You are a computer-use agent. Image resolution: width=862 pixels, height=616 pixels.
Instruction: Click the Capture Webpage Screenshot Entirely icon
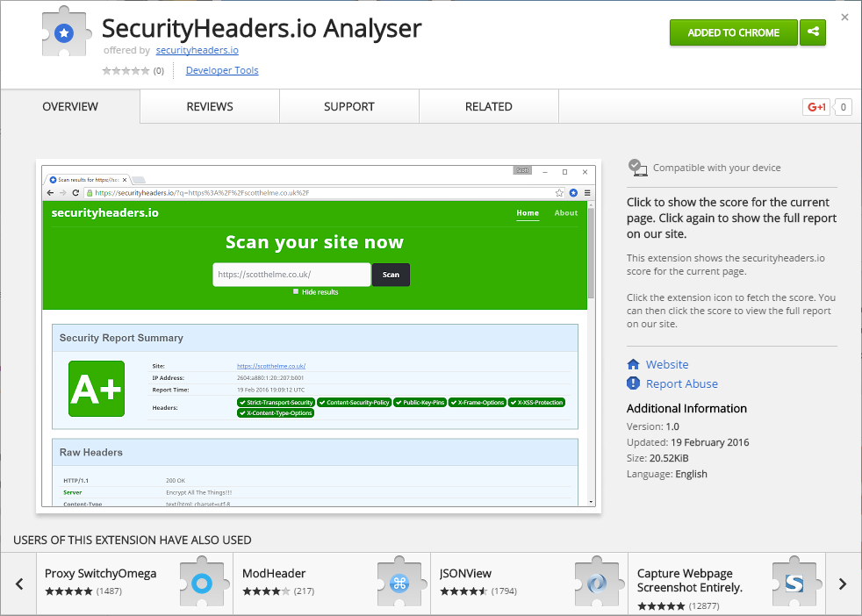794,582
